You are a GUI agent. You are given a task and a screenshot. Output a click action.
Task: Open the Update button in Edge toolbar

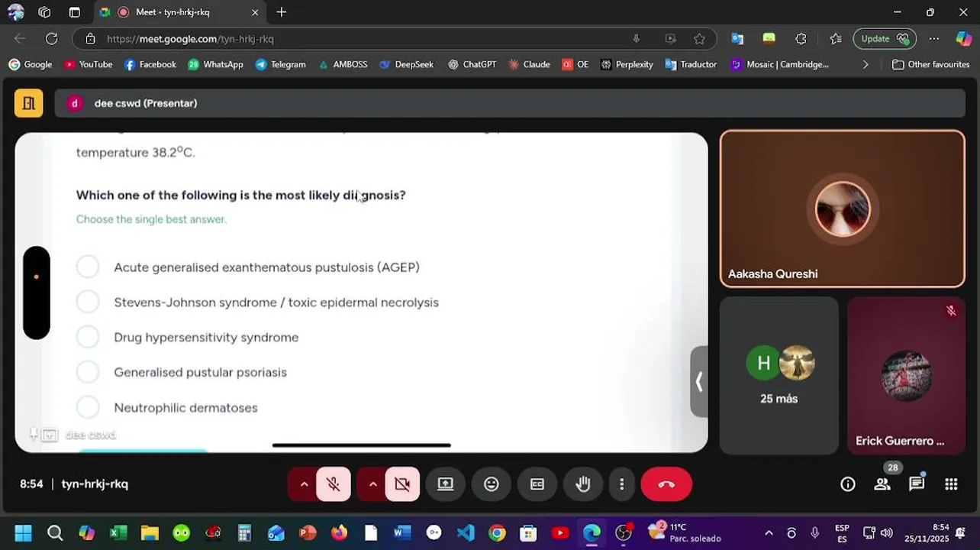pyautogui.click(x=885, y=38)
